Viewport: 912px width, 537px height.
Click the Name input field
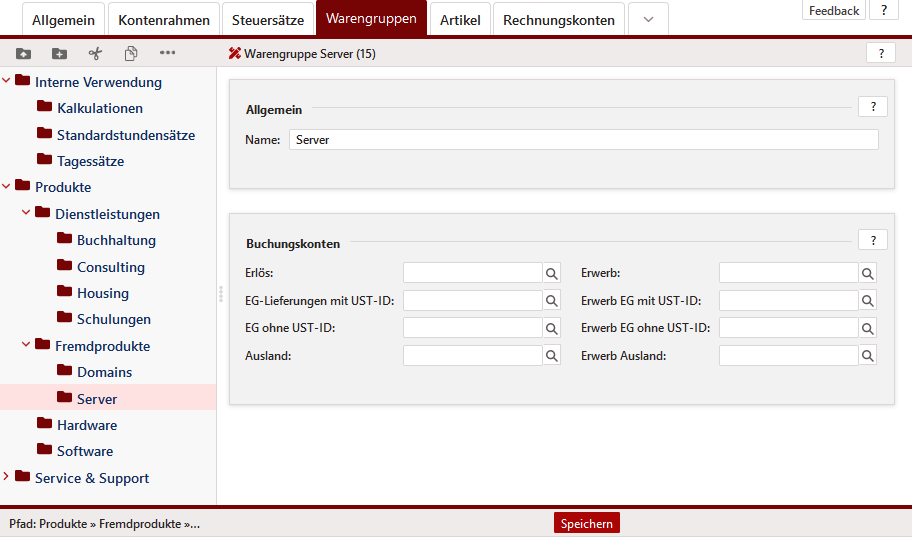tap(583, 140)
